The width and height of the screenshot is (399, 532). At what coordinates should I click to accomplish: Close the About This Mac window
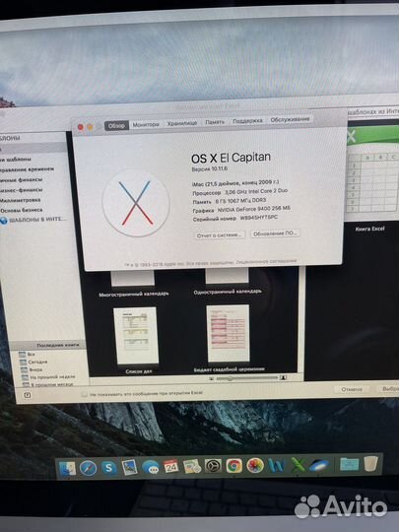pyautogui.click(x=81, y=127)
